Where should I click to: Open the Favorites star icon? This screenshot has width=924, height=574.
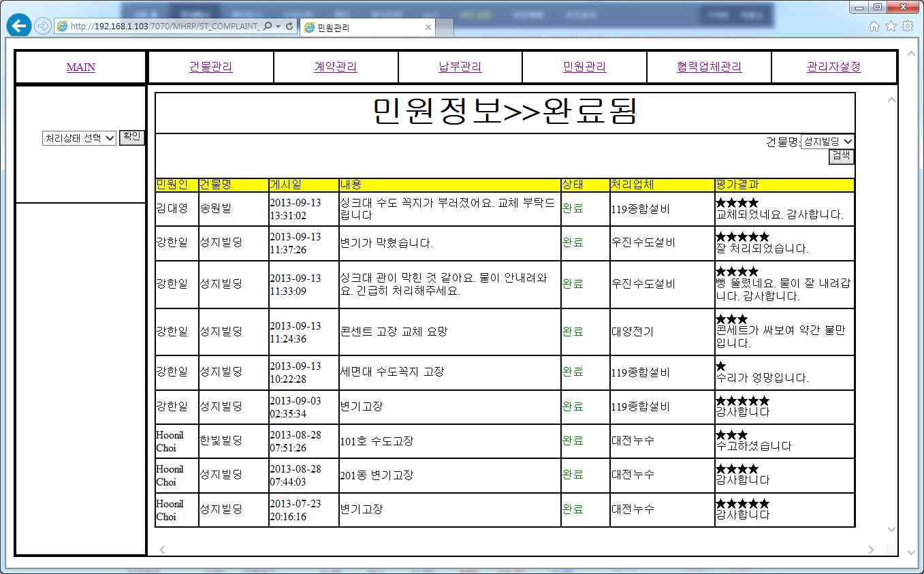[891, 26]
